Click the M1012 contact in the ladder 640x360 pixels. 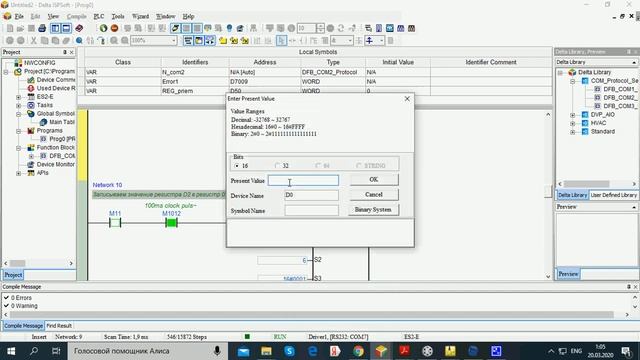pos(171,222)
